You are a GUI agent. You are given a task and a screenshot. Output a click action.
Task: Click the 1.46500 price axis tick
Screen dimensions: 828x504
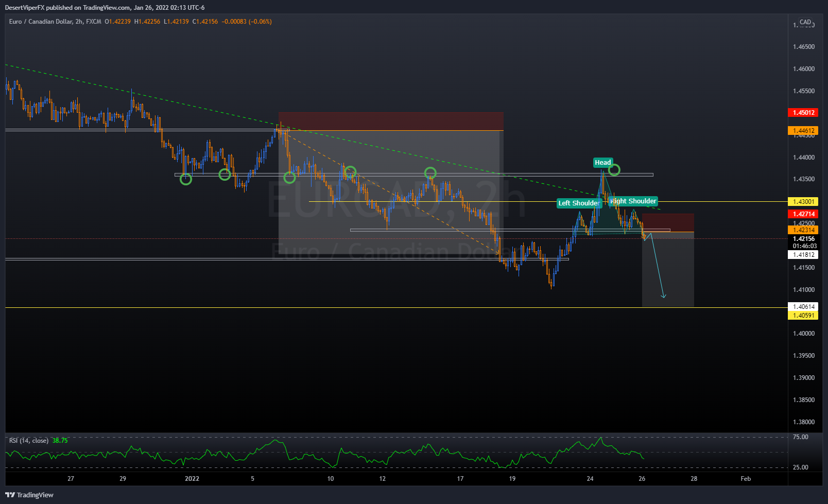[804, 47]
